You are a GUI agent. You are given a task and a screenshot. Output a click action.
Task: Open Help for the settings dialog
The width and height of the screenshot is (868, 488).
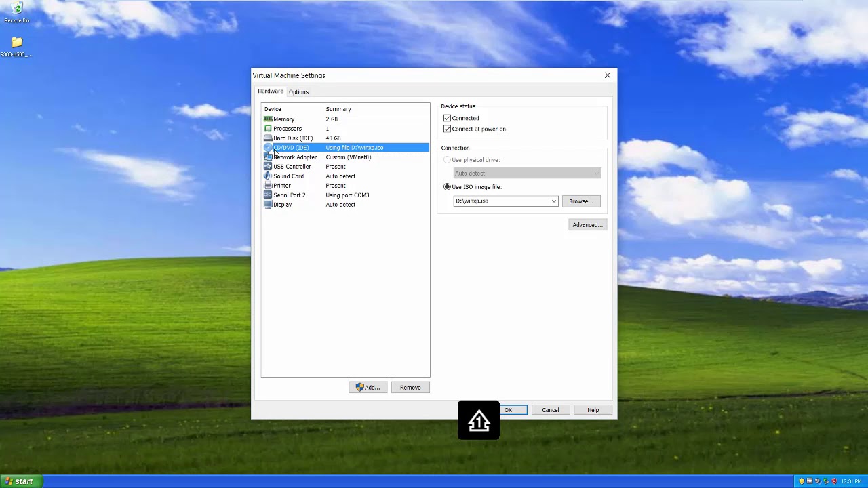(x=593, y=410)
